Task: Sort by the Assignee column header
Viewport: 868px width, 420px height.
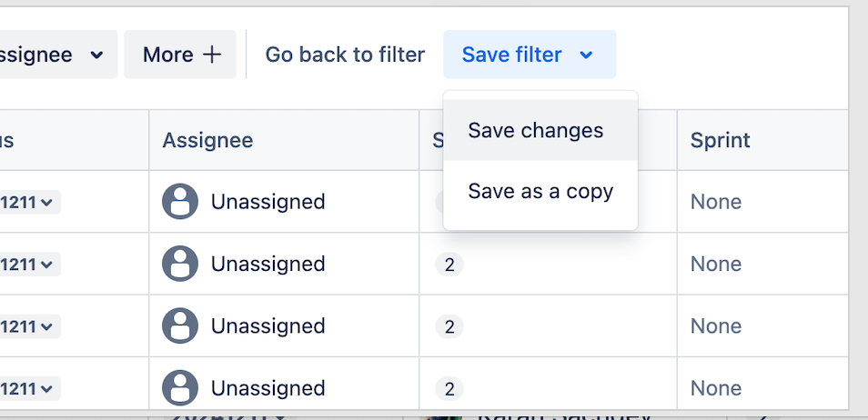Action: pos(207,140)
